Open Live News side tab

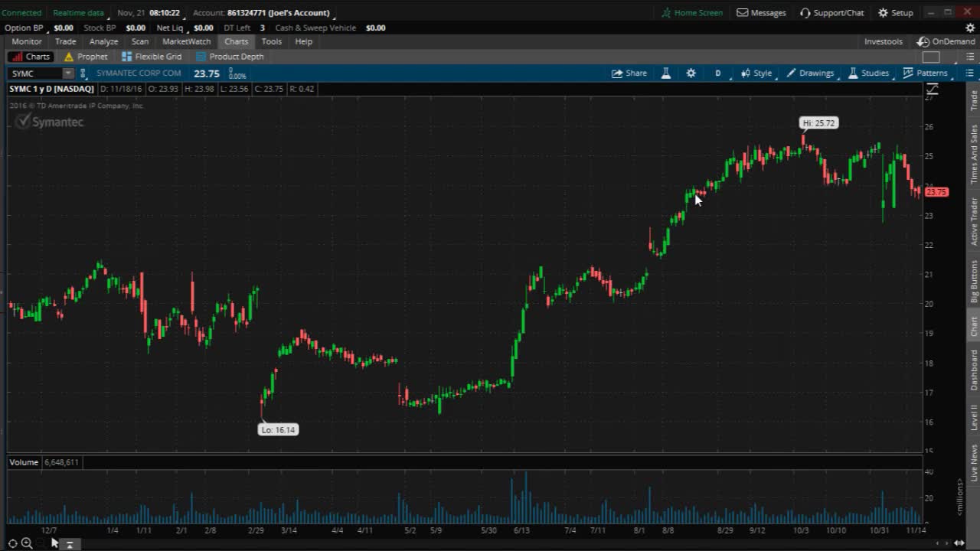[974, 462]
